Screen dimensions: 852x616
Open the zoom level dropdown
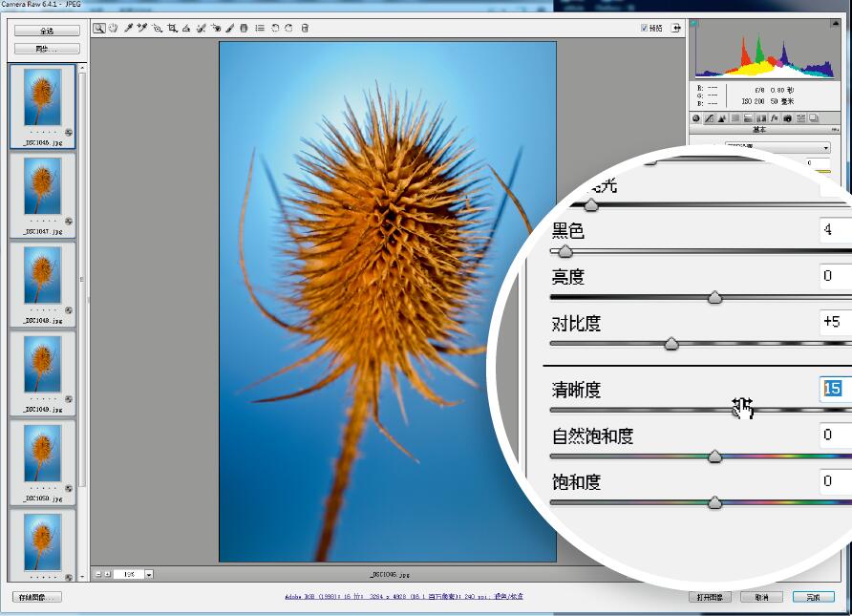point(149,574)
